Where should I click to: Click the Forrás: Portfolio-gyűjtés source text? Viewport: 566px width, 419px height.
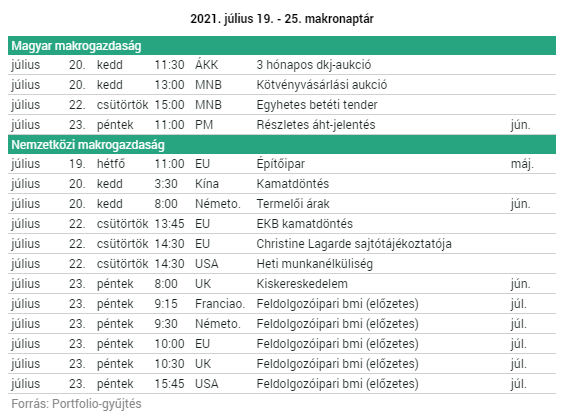click(x=76, y=404)
